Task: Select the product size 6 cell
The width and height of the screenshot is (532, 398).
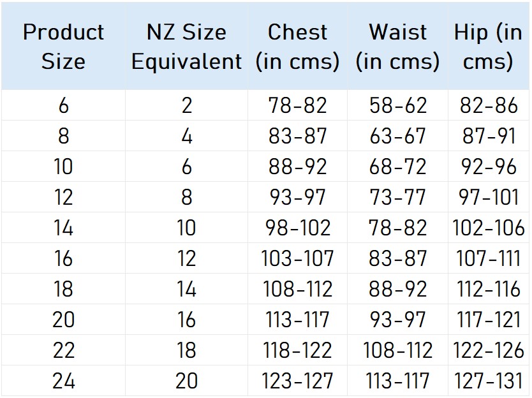Action: pos(63,105)
